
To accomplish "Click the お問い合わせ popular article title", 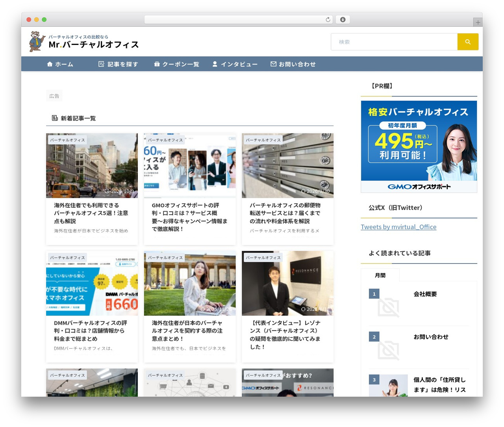I will (x=431, y=337).
